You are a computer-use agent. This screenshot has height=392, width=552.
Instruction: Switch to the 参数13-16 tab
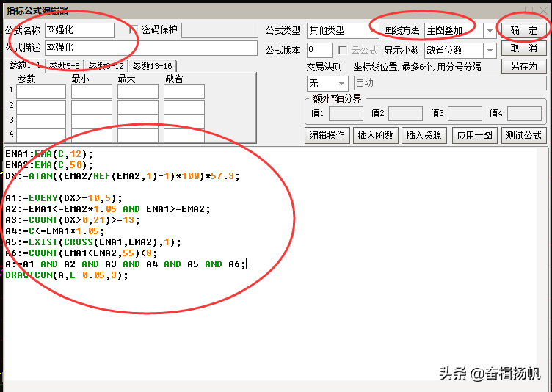pos(153,66)
